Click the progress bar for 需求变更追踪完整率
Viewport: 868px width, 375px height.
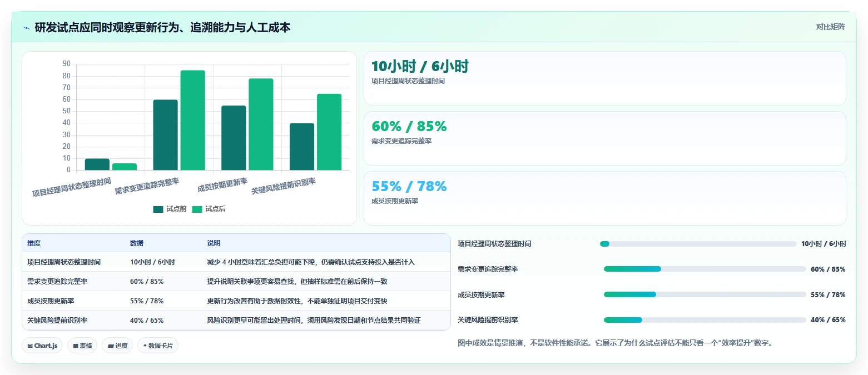coord(705,269)
